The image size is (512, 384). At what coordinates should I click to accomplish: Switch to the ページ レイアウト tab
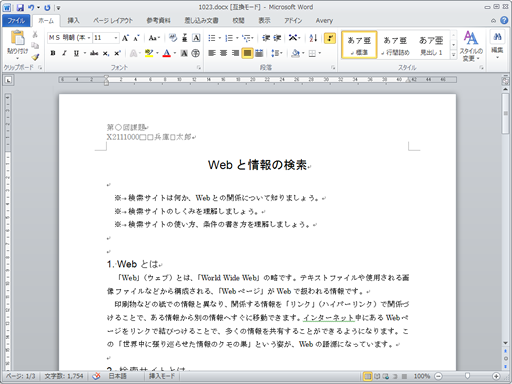coord(113,21)
